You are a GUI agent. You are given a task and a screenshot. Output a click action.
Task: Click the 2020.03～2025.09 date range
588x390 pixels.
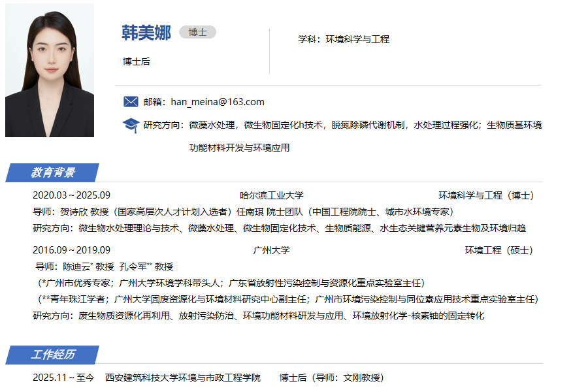(x=71, y=195)
